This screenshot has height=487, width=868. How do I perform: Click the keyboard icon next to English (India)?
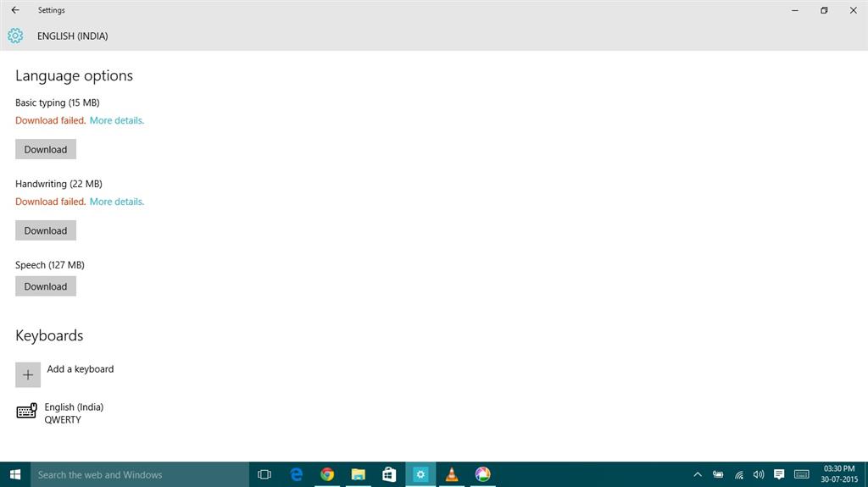(x=26, y=411)
